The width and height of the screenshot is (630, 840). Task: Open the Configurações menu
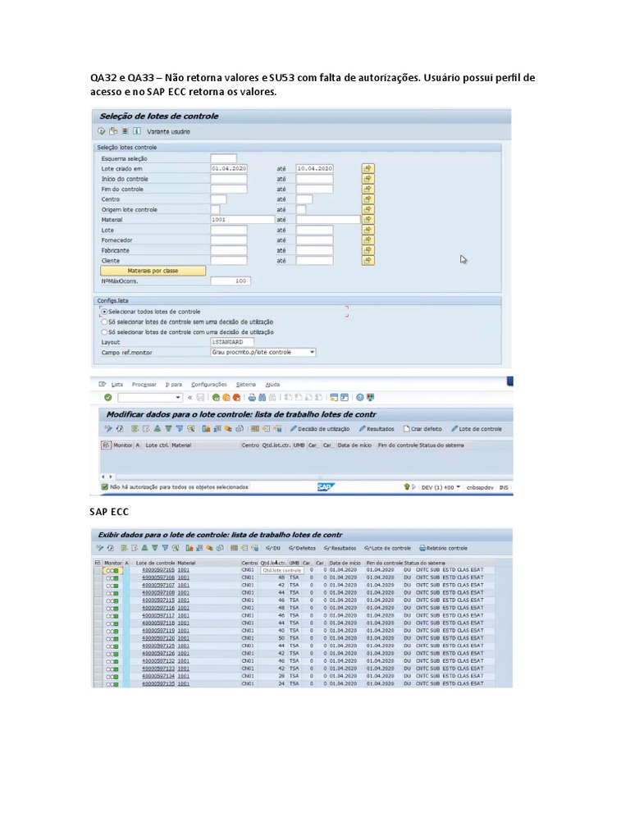click(x=209, y=385)
